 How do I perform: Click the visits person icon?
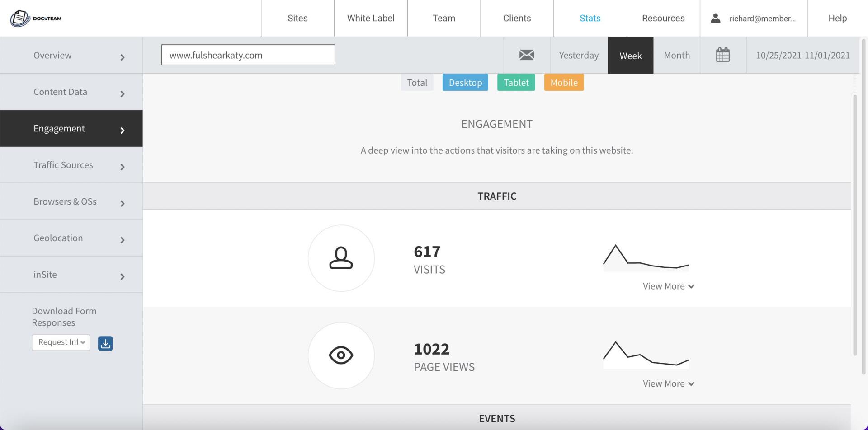coord(341,258)
